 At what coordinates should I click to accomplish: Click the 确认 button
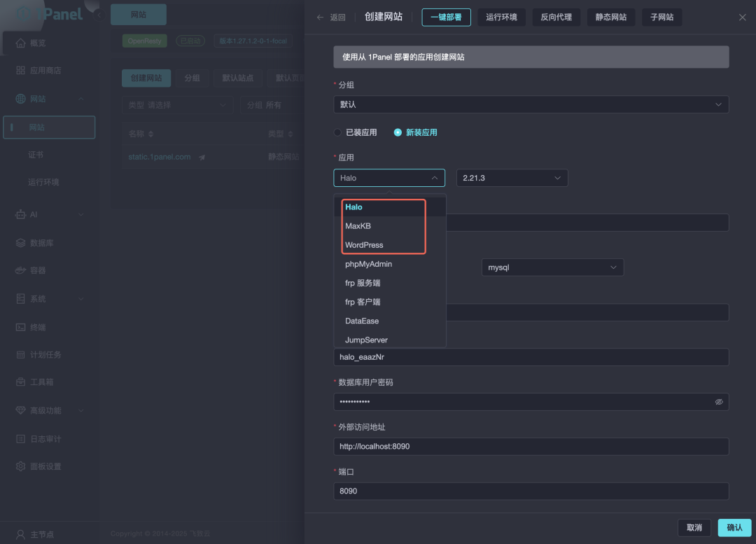[734, 527]
